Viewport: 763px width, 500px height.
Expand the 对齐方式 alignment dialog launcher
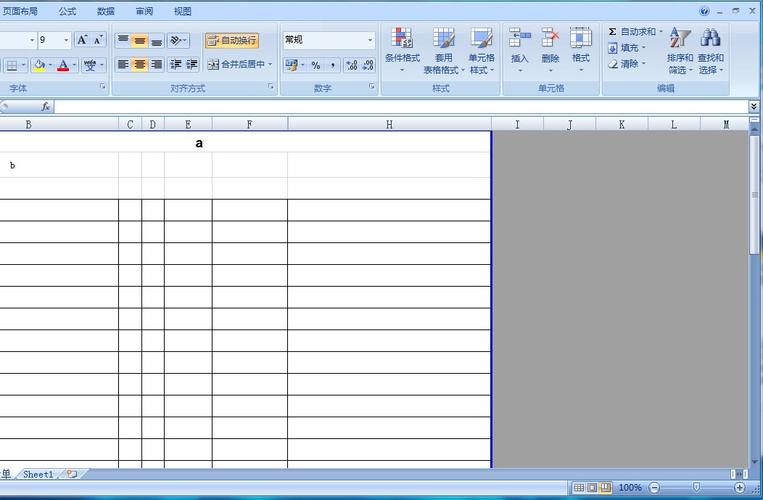pos(271,86)
